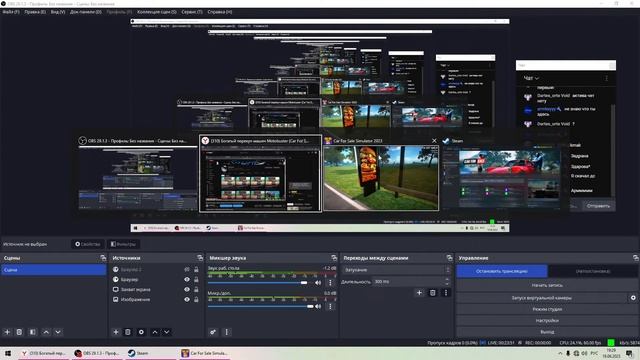Screen dimensions: 640x360
Task: Toggle lock on Захват экрана source
Action: coord(196,289)
